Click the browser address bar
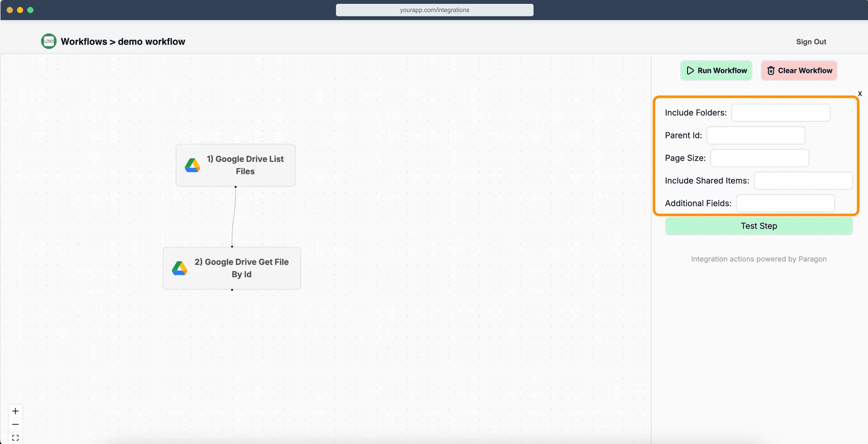The image size is (868, 444). click(x=434, y=10)
